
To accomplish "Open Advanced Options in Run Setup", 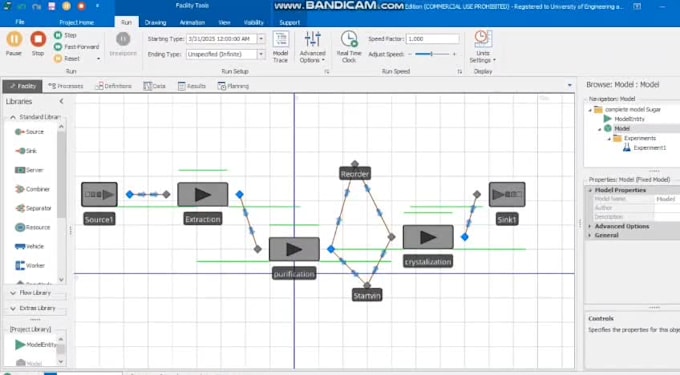I will tap(312, 47).
